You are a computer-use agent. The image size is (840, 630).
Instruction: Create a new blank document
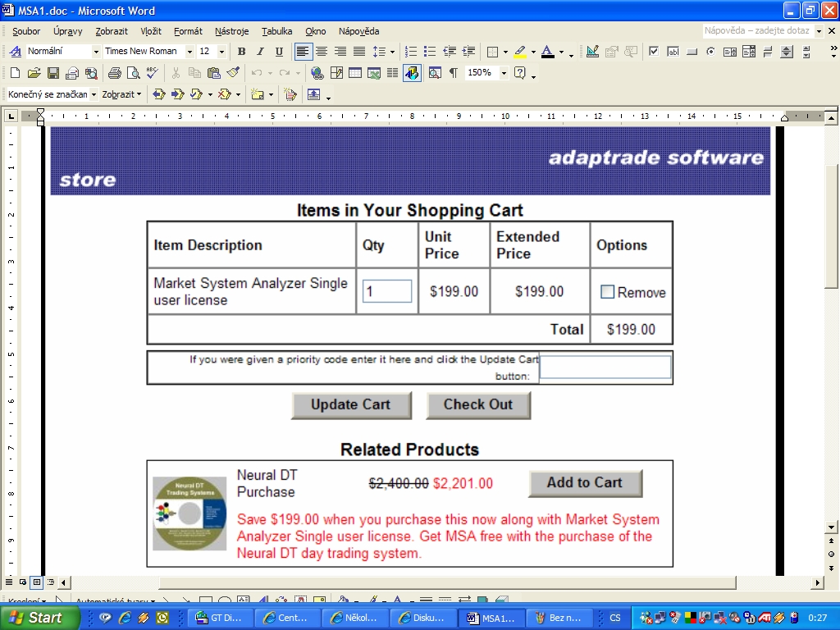(15, 73)
